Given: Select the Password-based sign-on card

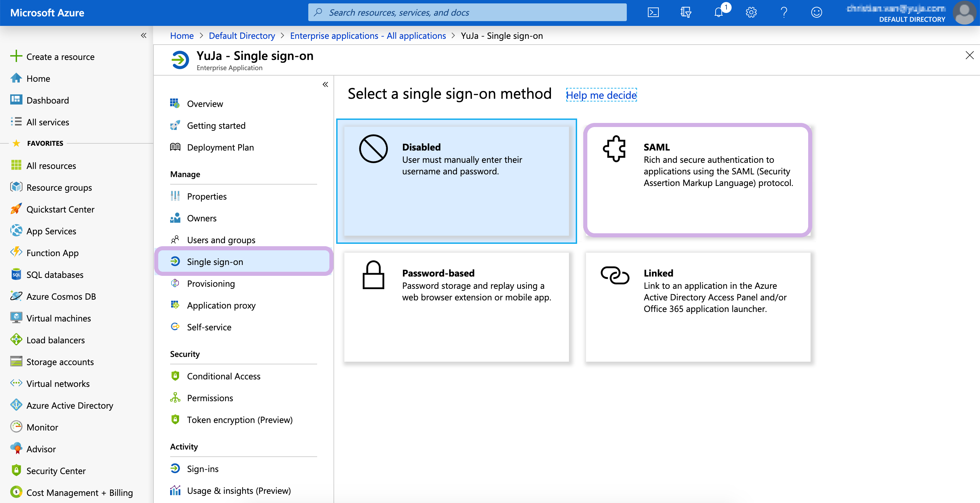Looking at the screenshot, I should 456,307.
